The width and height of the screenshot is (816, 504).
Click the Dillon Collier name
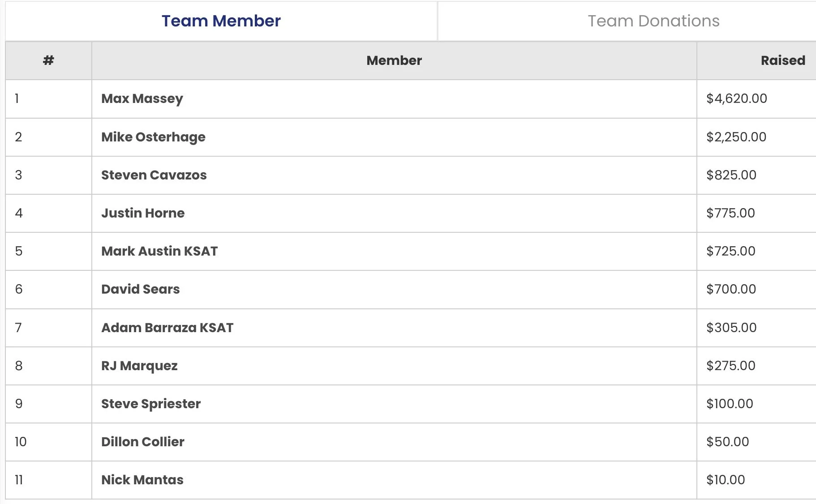pos(142,442)
